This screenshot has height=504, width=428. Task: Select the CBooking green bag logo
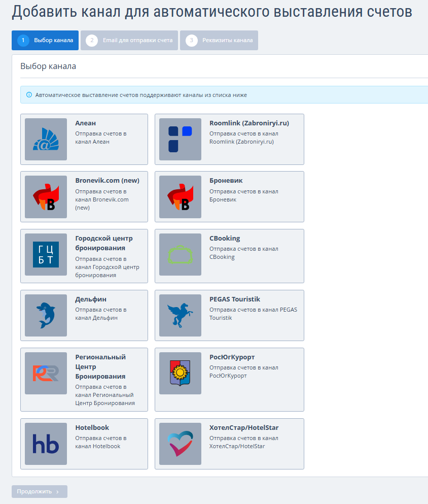point(180,255)
